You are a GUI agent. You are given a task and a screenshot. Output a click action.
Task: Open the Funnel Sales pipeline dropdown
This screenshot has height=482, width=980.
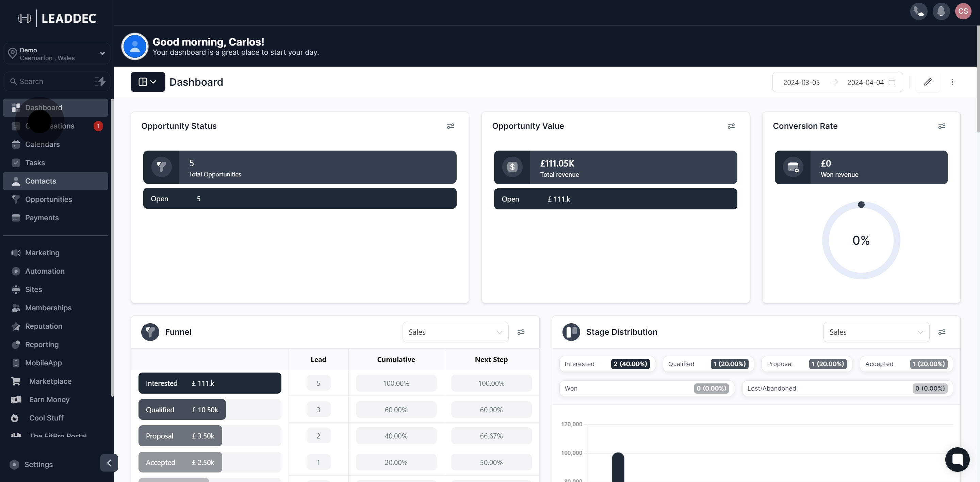pyautogui.click(x=455, y=332)
